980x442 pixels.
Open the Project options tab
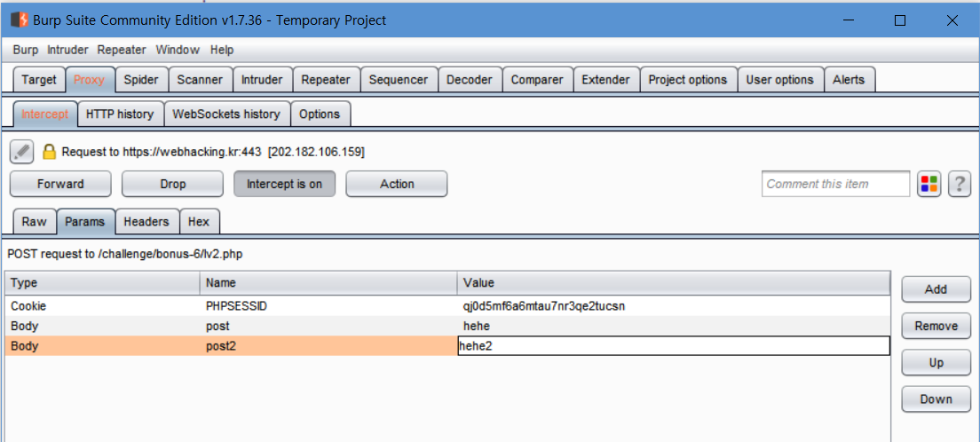tap(687, 80)
